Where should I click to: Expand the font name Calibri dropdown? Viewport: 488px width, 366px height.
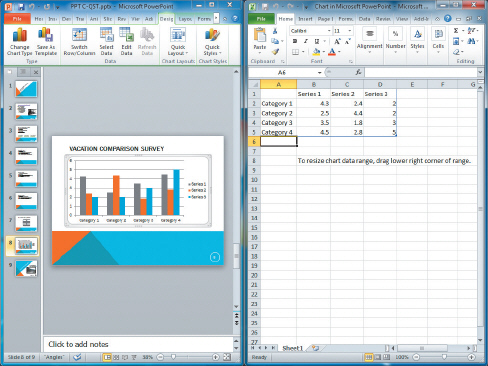coord(329,31)
